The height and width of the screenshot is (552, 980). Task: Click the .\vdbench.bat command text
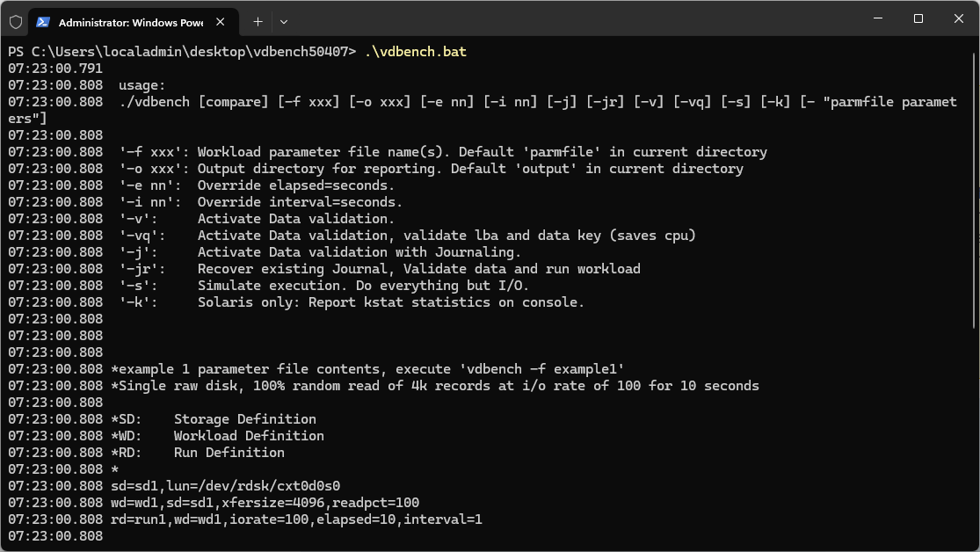tap(416, 52)
